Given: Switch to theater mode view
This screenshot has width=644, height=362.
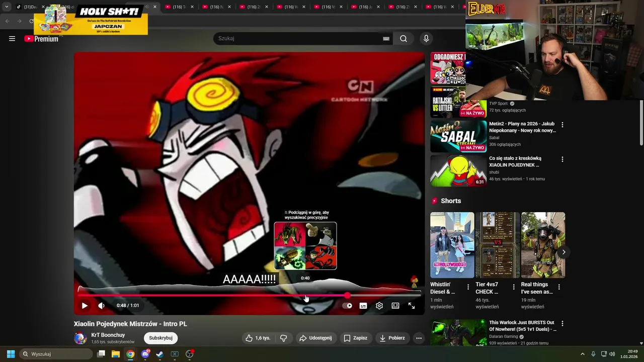Looking at the screenshot, I should pyautogui.click(x=395, y=305).
